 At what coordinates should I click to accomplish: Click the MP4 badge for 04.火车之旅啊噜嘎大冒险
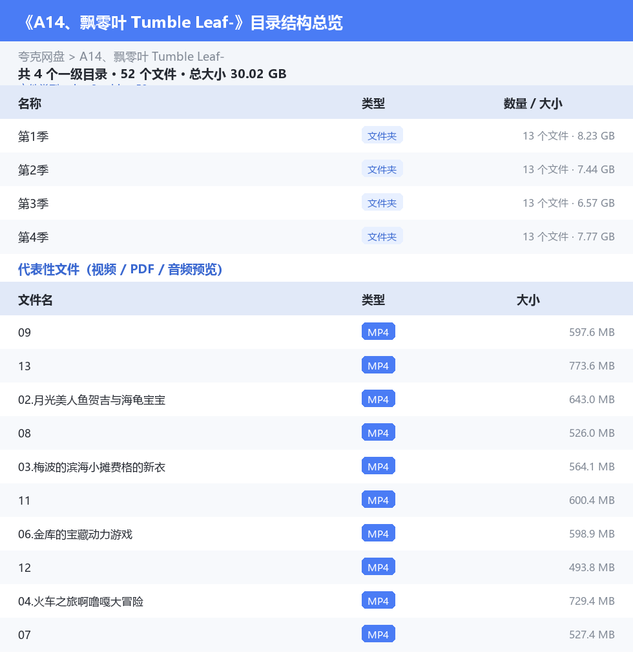click(378, 601)
